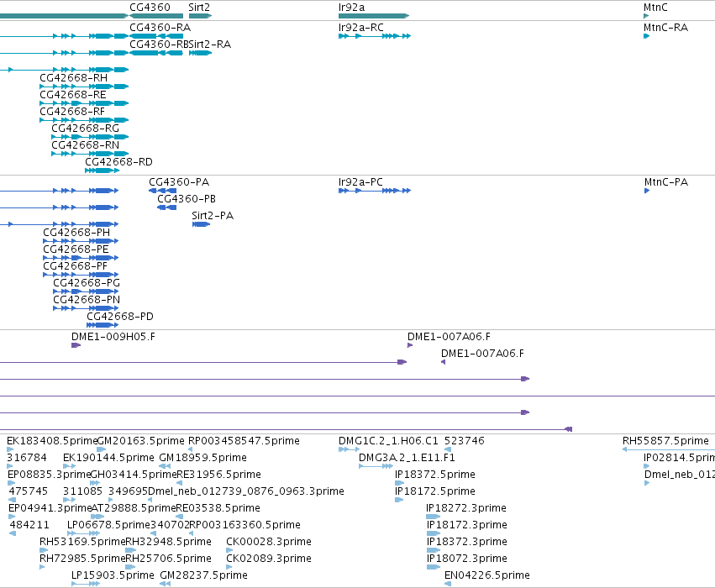Click EST IP18272.3prime
Viewport: 715px width, 588px height.
click(466, 508)
